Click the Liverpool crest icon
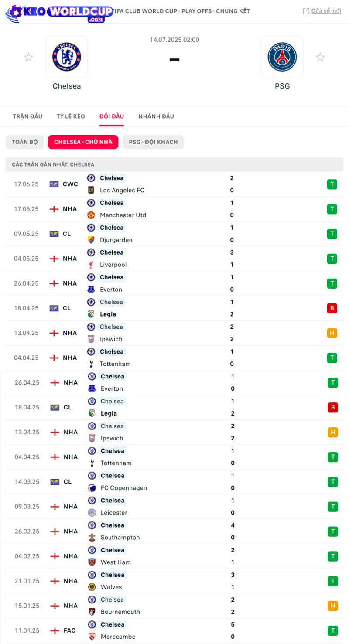Image resolution: width=349 pixels, height=644 pixels. tap(91, 265)
